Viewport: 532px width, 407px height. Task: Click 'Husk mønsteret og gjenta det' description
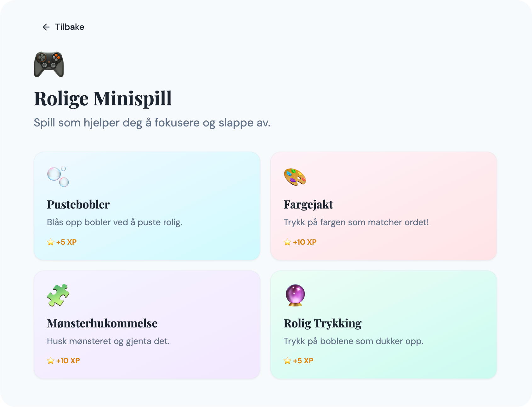coord(108,341)
